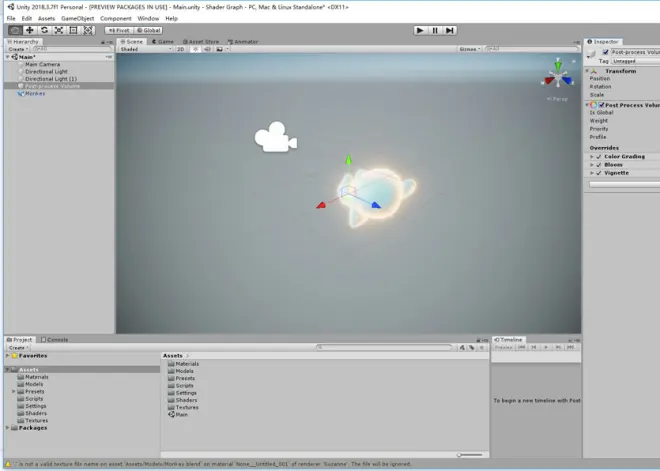Click the Pause button
Screen dimensions: 660x471
[x=435, y=30]
